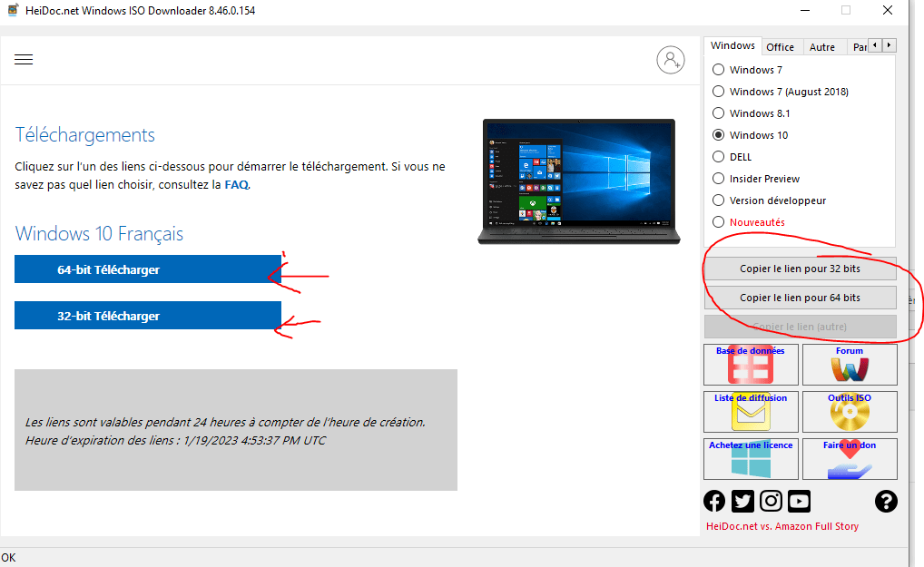Close the ISO Downloader window
Viewport: 924px width, 567px height.
coord(888,11)
